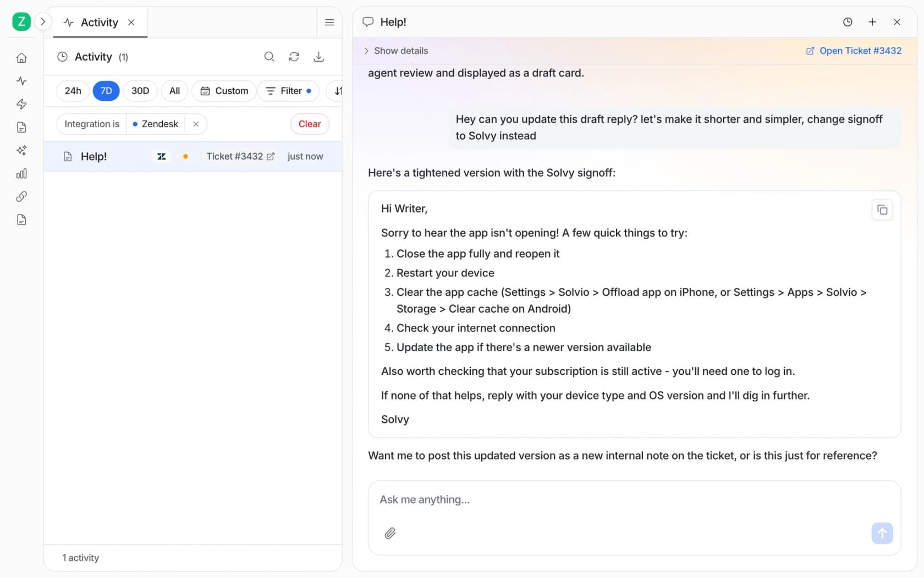
Task: Start a new chat with the plus icon
Action: pos(872,22)
